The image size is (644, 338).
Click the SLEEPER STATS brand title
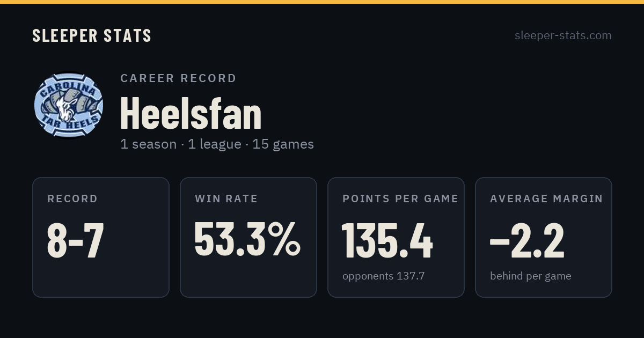(92, 35)
